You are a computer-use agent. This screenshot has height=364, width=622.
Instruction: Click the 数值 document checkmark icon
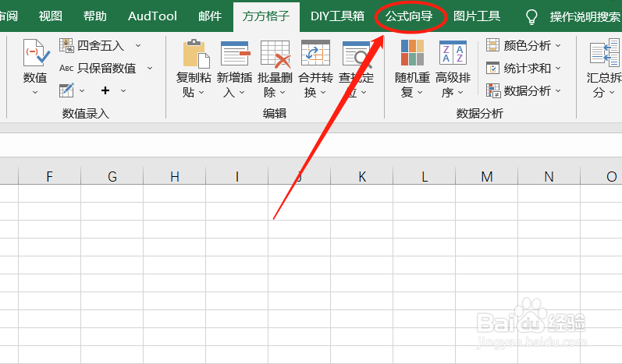coord(36,53)
